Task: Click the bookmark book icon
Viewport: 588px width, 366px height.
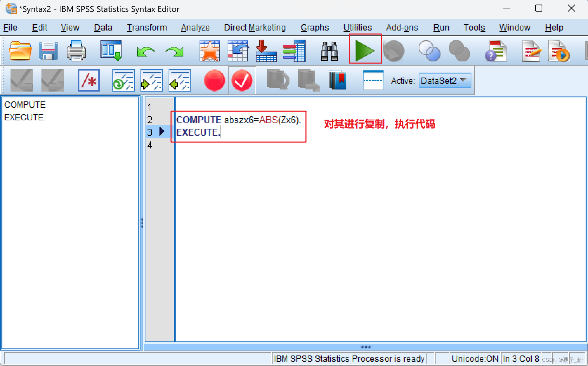Action: tap(338, 80)
